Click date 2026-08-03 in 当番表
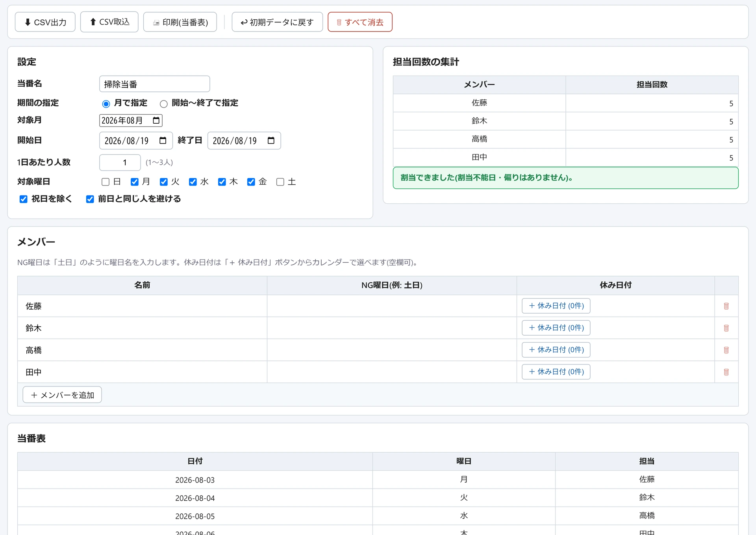 tap(195, 480)
